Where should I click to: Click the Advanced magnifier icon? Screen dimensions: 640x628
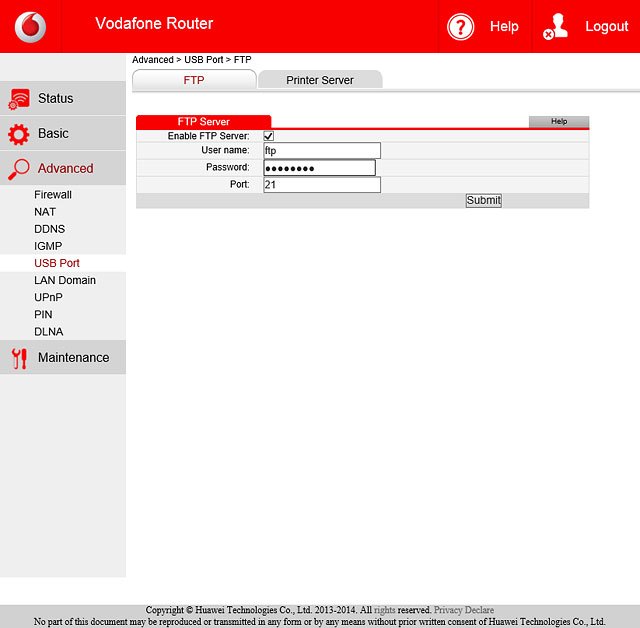click(19, 169)
